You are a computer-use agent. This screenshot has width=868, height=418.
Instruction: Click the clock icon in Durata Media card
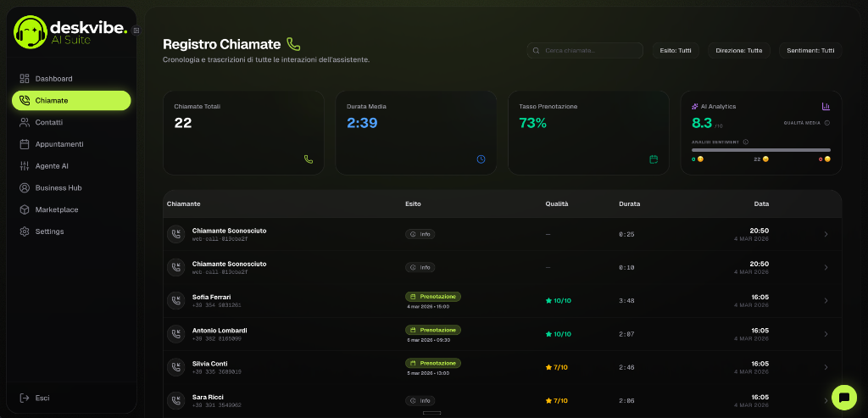481,159
